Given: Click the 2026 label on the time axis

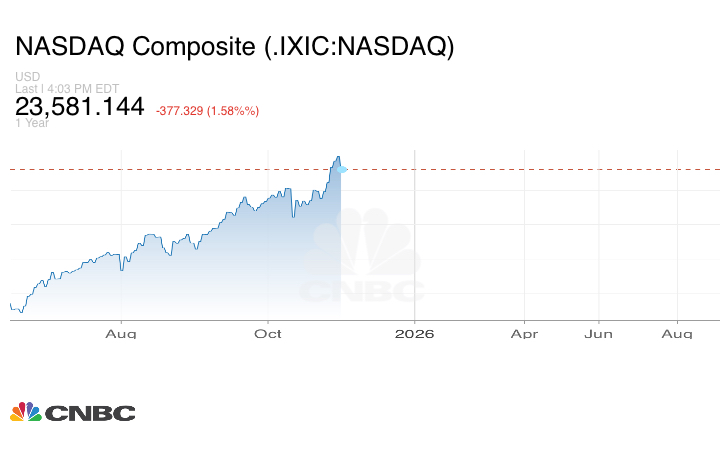Looking at the screenshot, I should point(414,333).
